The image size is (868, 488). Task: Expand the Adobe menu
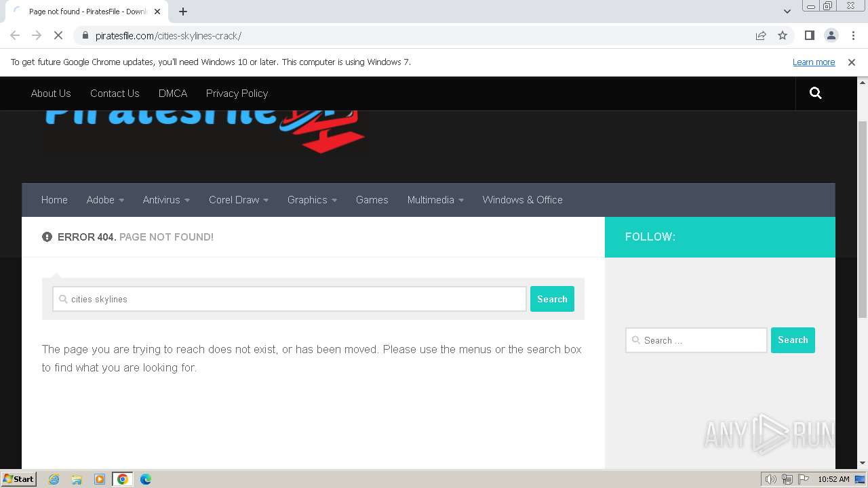pyautogui.click(x=105, y=200)
